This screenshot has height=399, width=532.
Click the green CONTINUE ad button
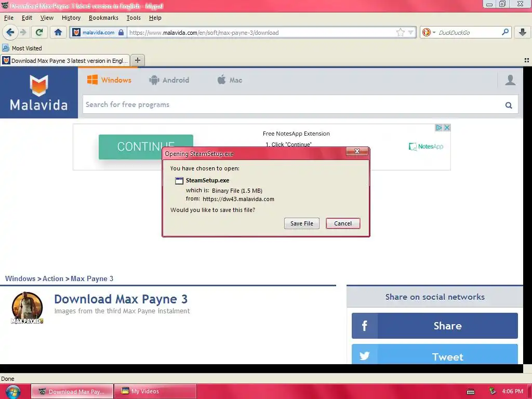pyautogui.click(x=146, y=147)
